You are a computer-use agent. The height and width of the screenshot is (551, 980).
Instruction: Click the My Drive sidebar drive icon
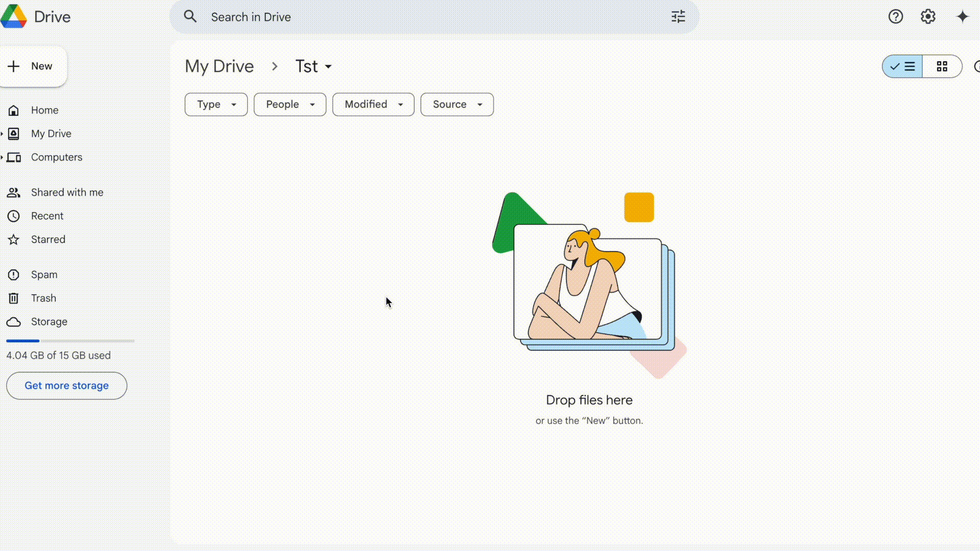pos(14,134)
